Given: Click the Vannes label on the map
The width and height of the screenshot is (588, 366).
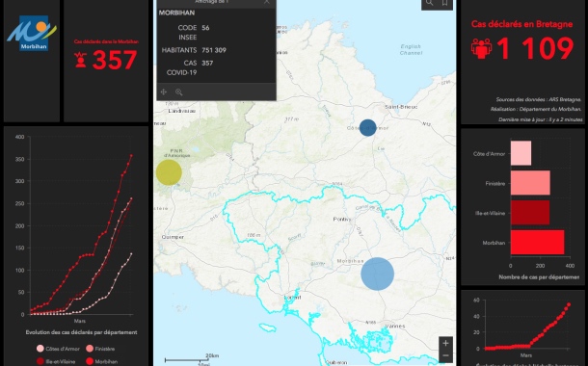Looking at the screenshot, I should (x=395, y=327).
